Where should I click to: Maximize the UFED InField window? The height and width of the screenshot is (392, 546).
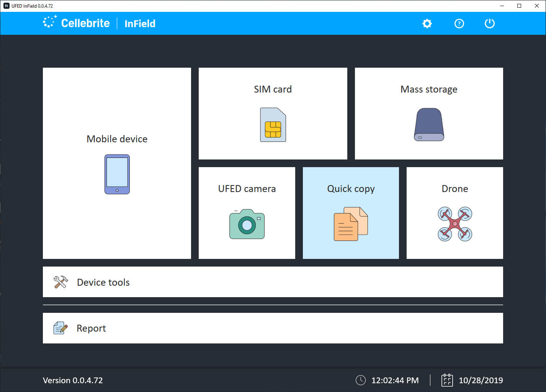click(519, 6)
